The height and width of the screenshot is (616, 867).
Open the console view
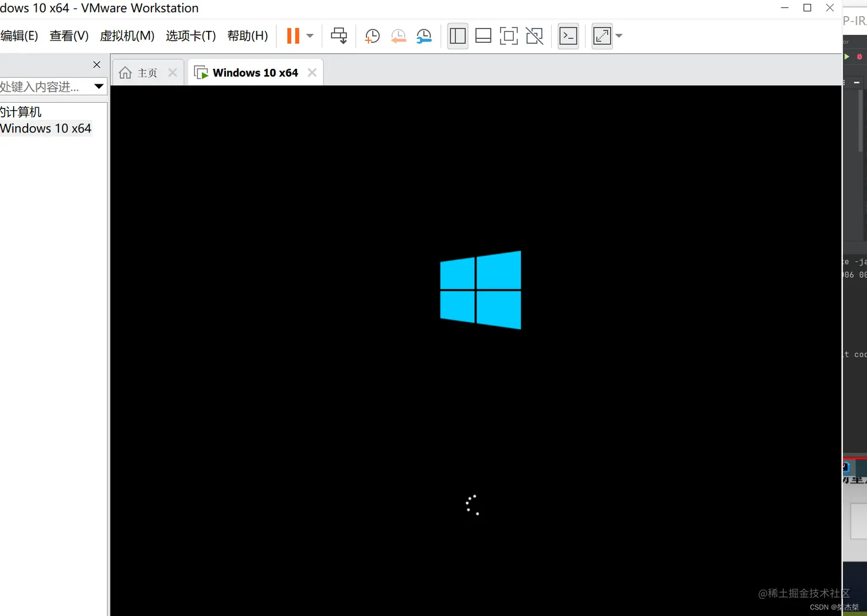(x=568, y=36)
